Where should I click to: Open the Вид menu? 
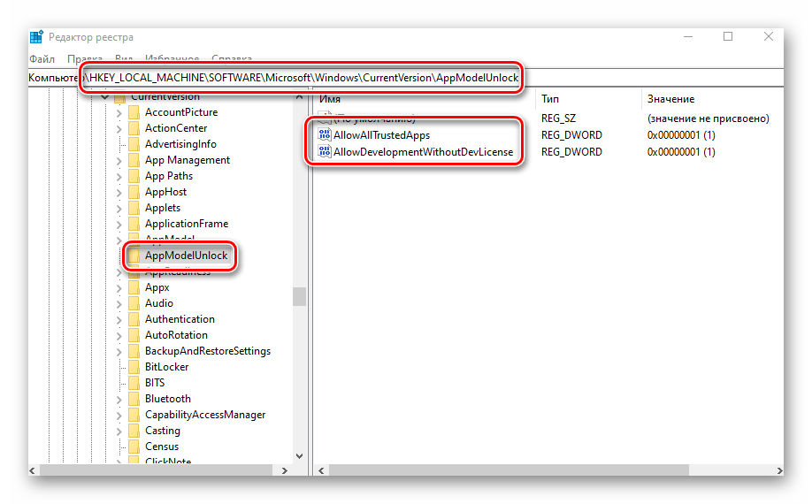click(125, 58)
